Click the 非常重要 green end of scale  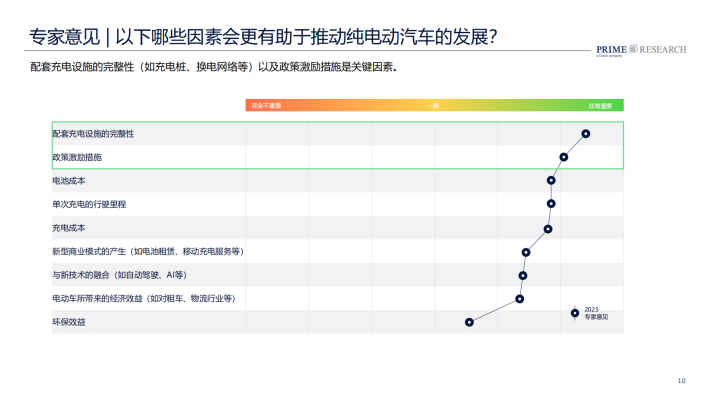pos(600,106)
